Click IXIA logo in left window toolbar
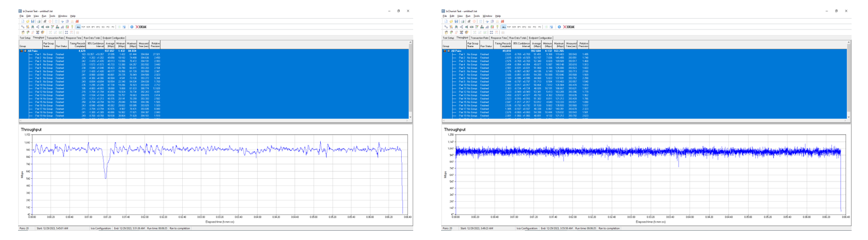Image resolution: width=868 pixels, height=240 pixels. pos(141,27)
